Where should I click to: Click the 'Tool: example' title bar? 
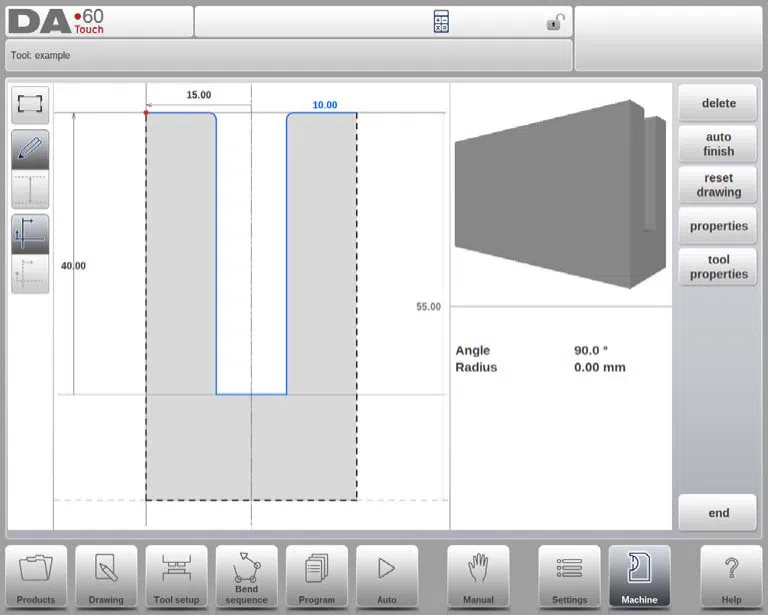point(288,55)
